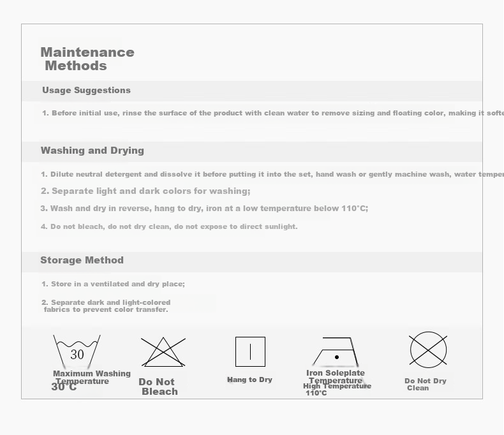504x435 pixels.
Task: Click the 30-degree wash tub icon
Action: pos(77,351)
